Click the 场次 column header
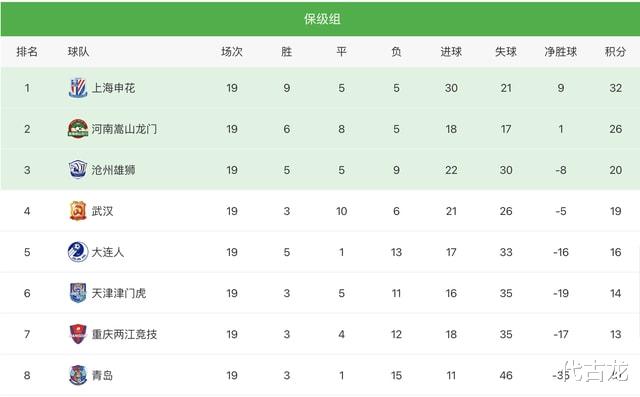 coord(232,52)
